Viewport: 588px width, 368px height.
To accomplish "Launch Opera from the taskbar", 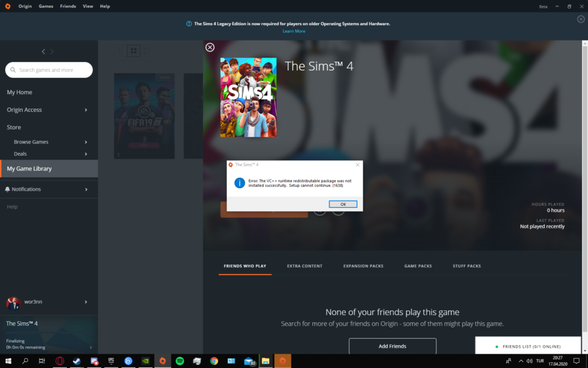I will pyautogui.click(x=59, y=361).
